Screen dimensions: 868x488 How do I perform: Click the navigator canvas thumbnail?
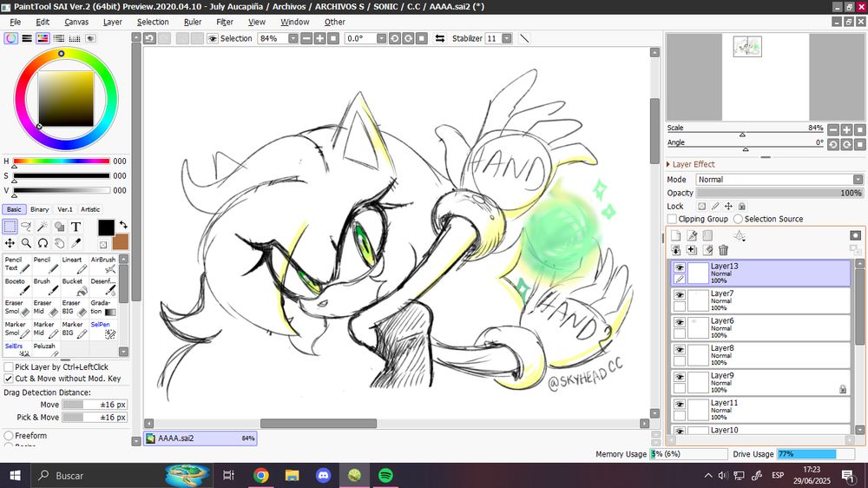747,47
